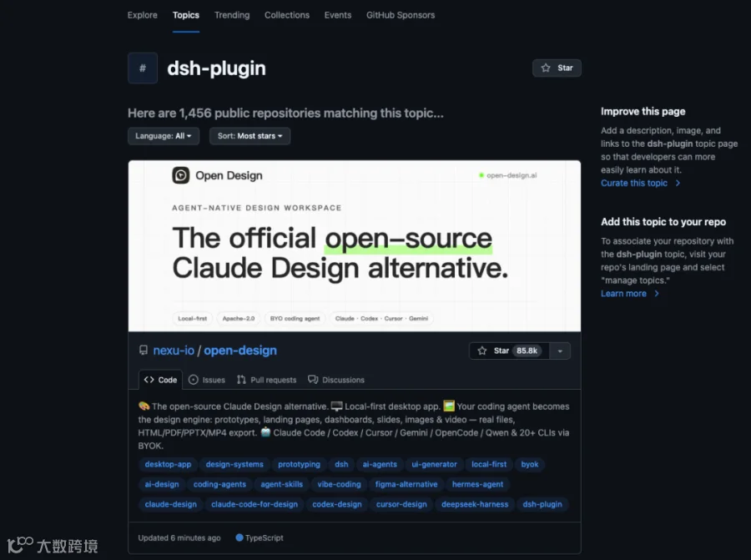Screen dimensions: 751x560
Task: Click the Apache-2.0 pill in banner
Action: [x=239, y=319]
